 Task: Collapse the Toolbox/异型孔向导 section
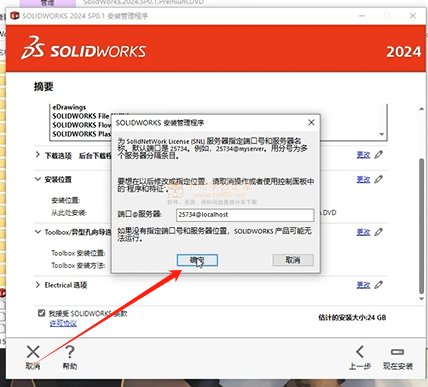click(x=38, y=232)
